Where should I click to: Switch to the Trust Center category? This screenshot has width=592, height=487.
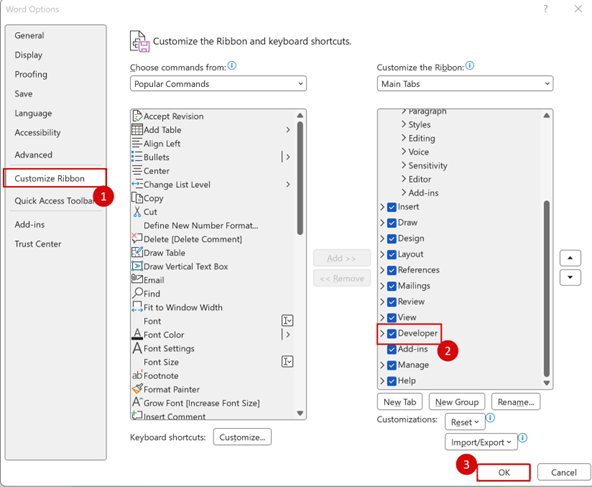pos(38,244)
